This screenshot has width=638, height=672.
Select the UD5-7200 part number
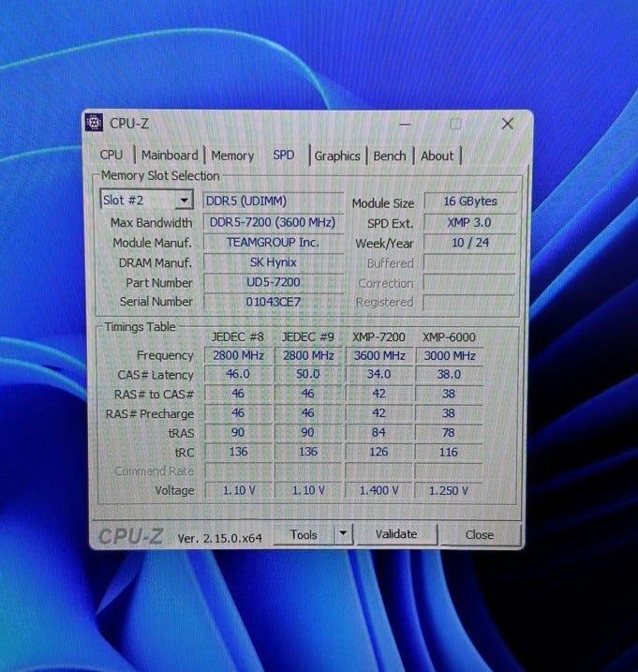273,282
